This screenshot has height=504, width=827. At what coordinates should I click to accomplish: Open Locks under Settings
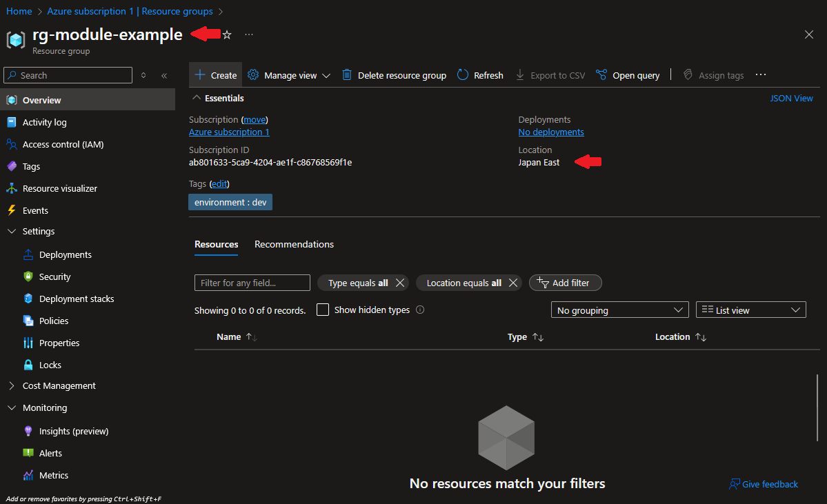pos(50,365)
